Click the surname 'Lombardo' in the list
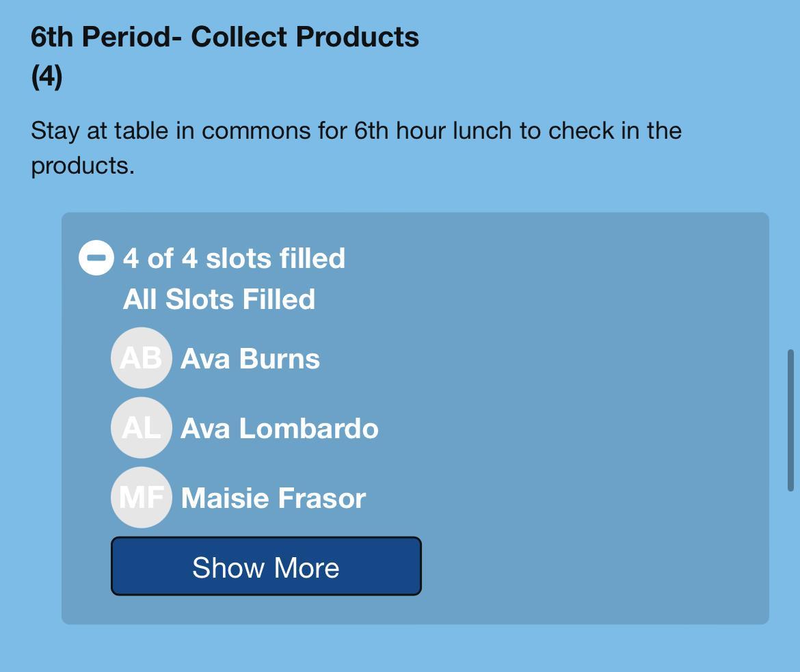800x672 pixels. (308, 429)
